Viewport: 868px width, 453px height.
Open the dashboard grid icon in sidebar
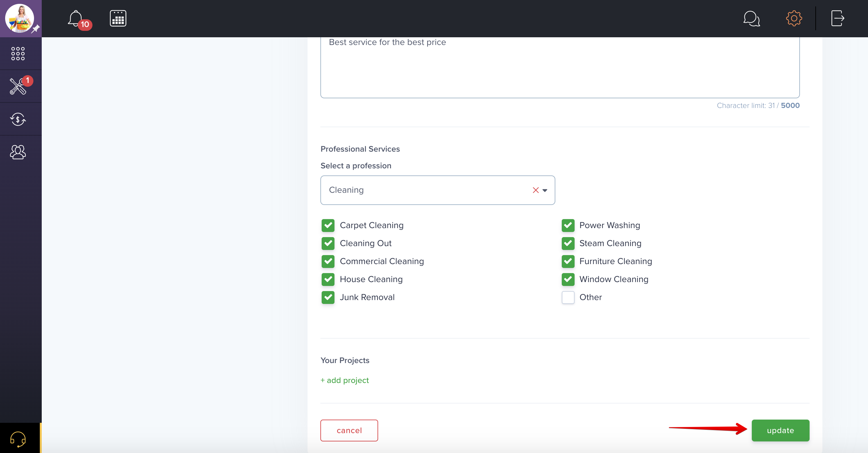[x=18, y=54]
